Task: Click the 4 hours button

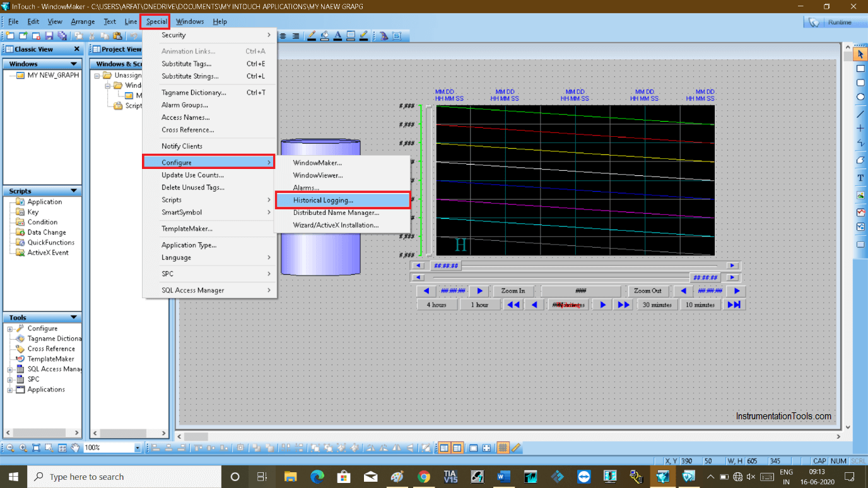Action: point(437,305)
